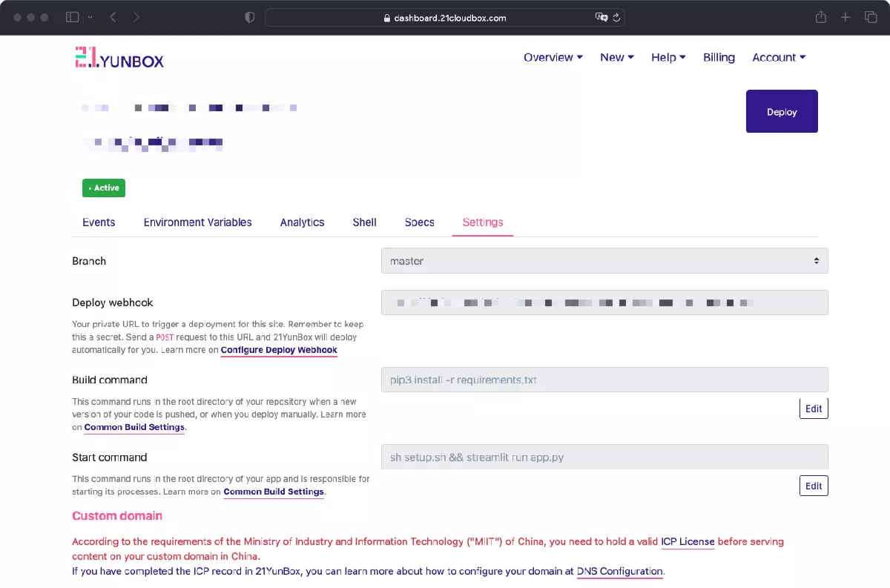This screenshot has height=588, width=890.
Task: Expand the Overview dropdown menu
Action: click(553, 57)
